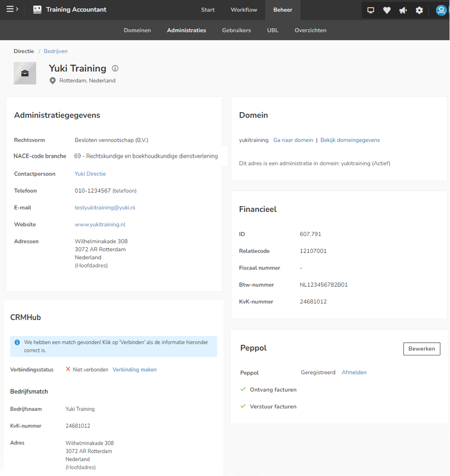
Task: Open contact person Yuki Directie
Action: coord(90,174)
